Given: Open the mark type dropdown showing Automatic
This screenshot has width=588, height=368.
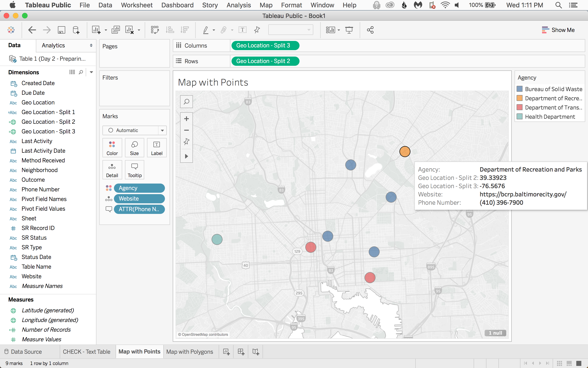Looking at the screenshot, I should (134, 130).
